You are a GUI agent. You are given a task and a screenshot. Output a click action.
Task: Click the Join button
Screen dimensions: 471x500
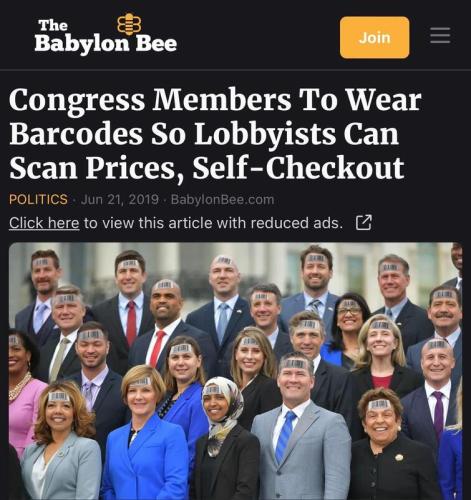[x=374, y=37]
